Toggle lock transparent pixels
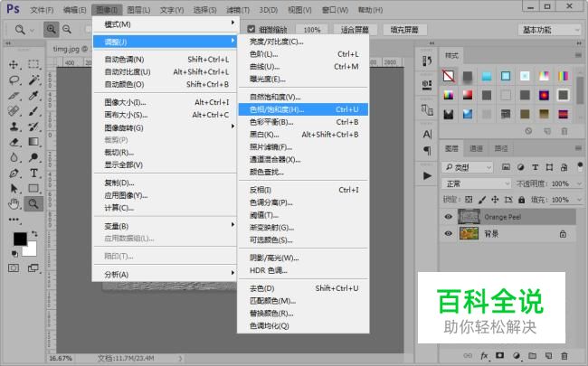588x366 pixels. (x=469, y=200)
